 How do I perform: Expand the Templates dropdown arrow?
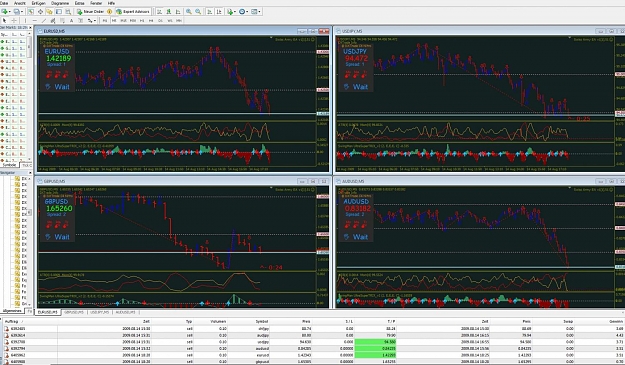pyautogui.click(x=259, y=12)
